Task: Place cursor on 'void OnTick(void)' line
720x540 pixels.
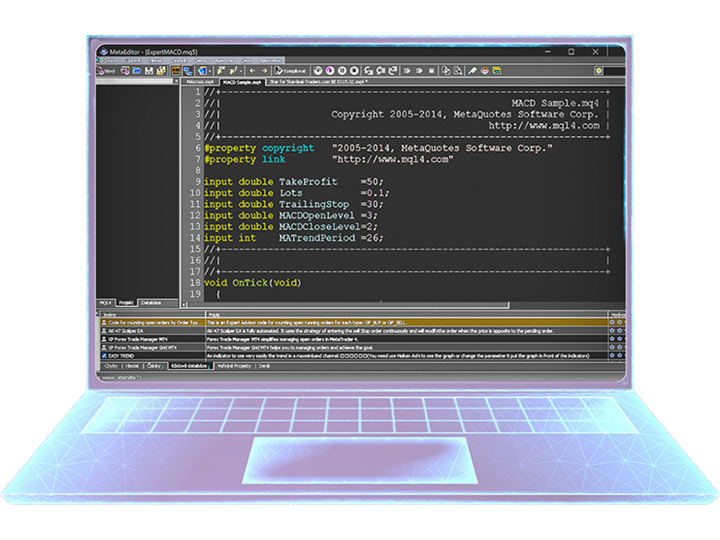Action: point(253,283)
